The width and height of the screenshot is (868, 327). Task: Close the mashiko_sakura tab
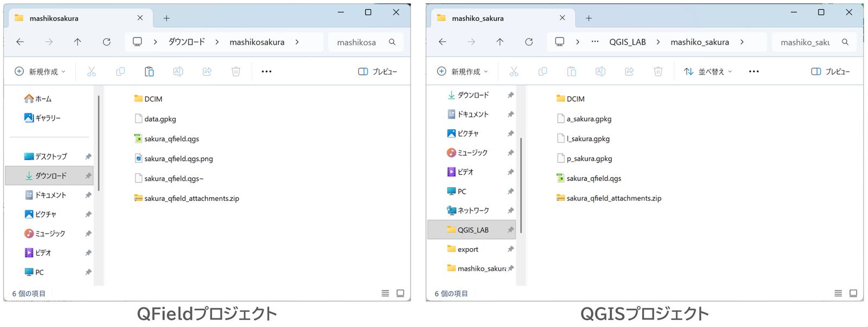click(x=562, y=18)
